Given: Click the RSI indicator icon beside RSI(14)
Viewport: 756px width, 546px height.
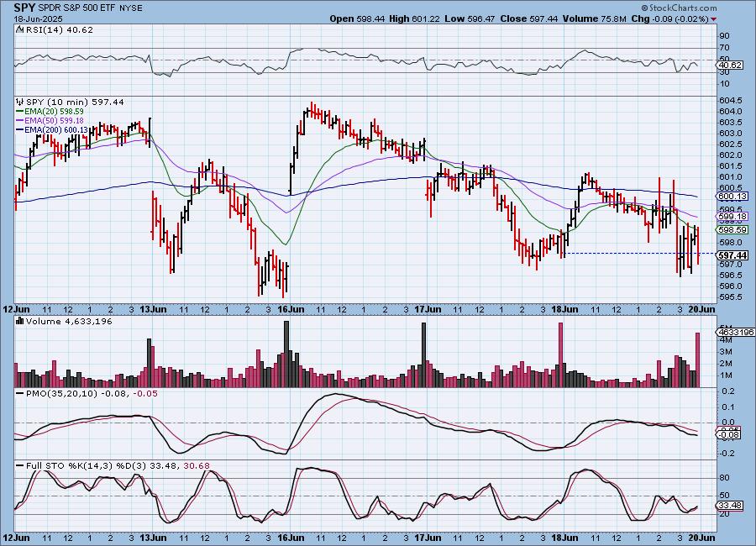Looking at the screenshot, I should click(19, 29).
